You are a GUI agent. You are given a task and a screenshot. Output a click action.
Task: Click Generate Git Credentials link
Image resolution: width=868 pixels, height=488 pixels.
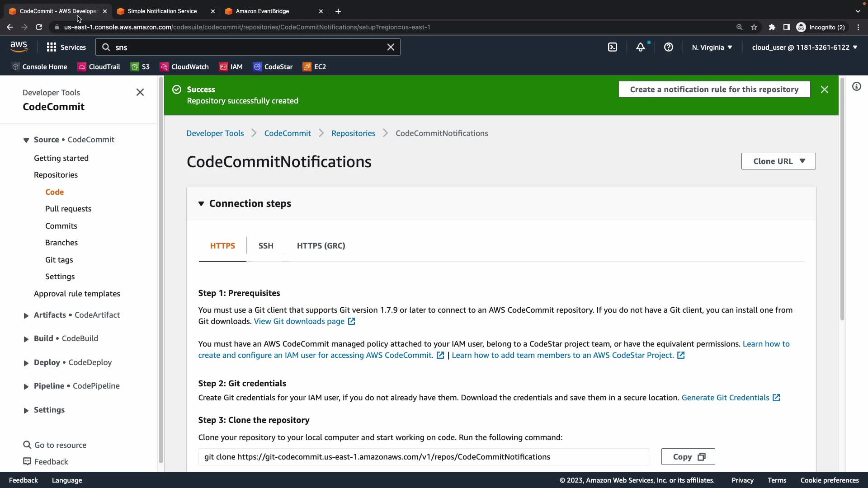(x=725, y=398)
